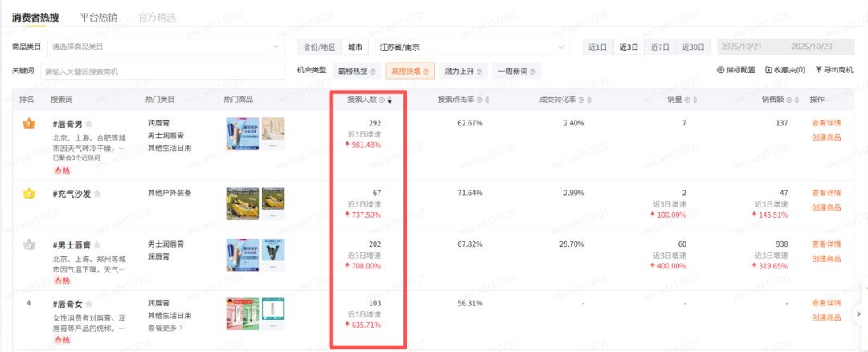Favorite the #充气沙发 keyword with star
Image resolution: width=868 pixels, height=352 pixels.
[96, 194]
